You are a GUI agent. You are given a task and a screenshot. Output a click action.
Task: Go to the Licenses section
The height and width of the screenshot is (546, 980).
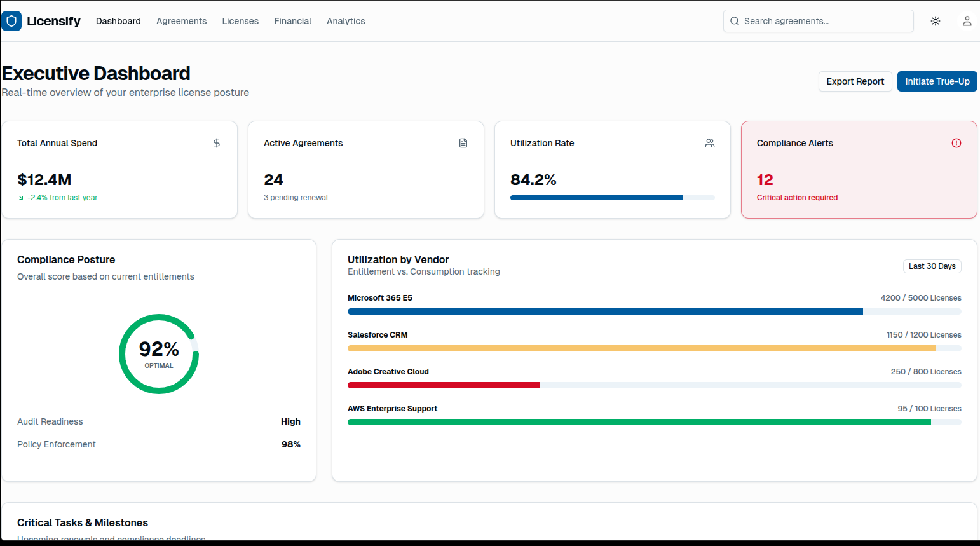tap(240, 21)
